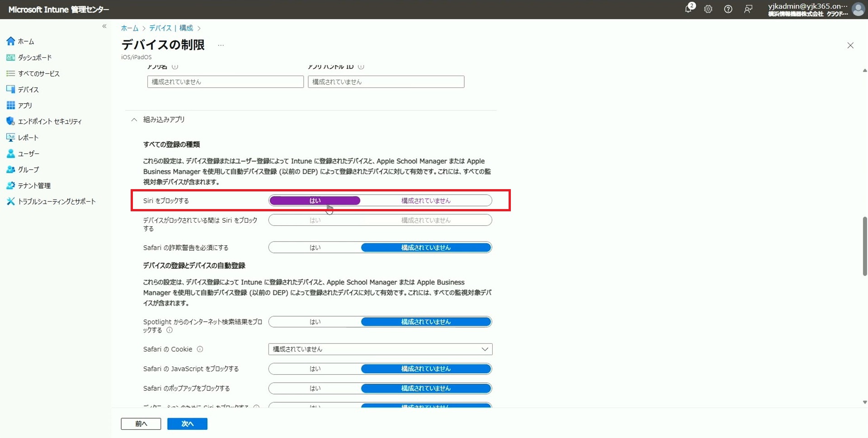Open テナント管理 in the sidebar
The height and width of the screenshot is (438, 868).
(x=34, y=186)
